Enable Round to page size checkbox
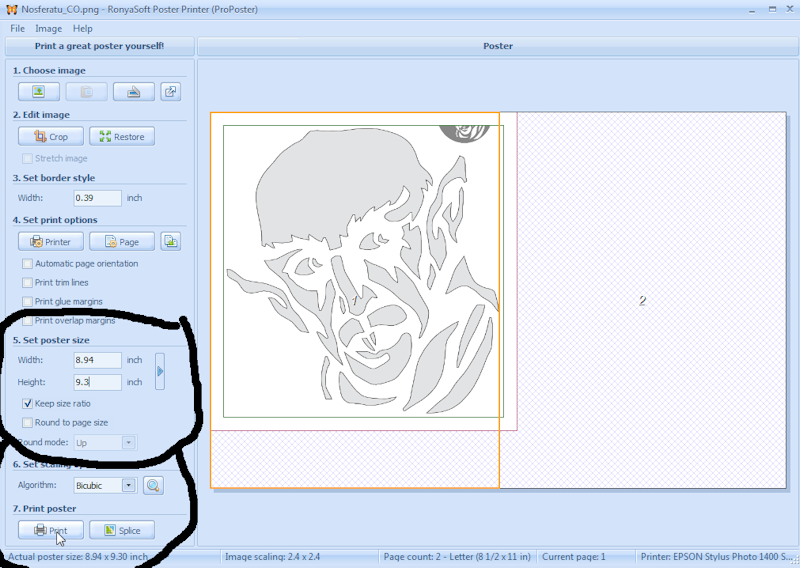800x568 pixels. click(28, 423)
